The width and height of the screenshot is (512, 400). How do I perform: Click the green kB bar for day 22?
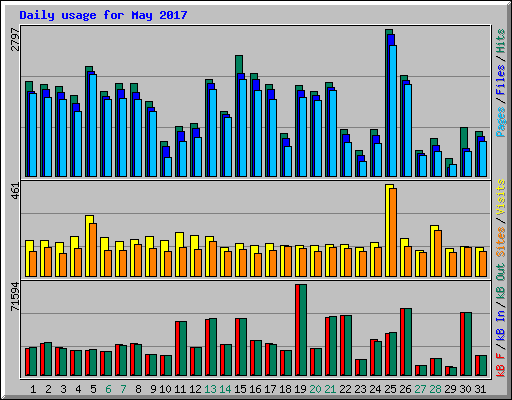[x=348, y=346]
